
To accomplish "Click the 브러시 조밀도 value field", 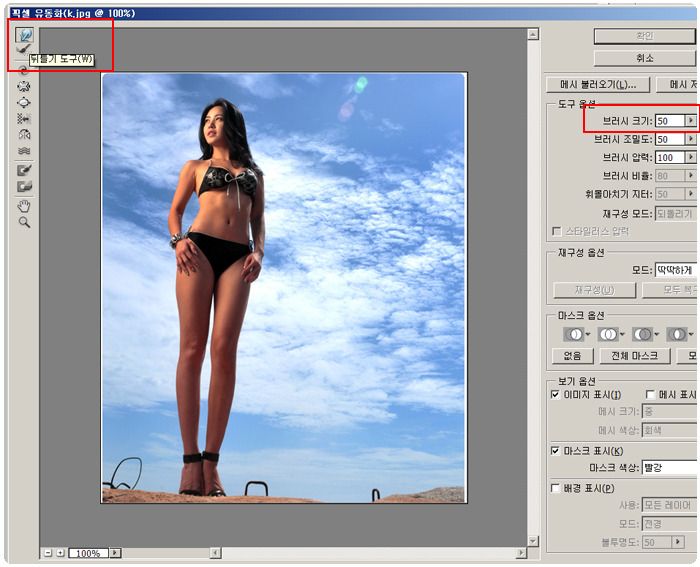I will pyautogui.click(x=670, y=139).
